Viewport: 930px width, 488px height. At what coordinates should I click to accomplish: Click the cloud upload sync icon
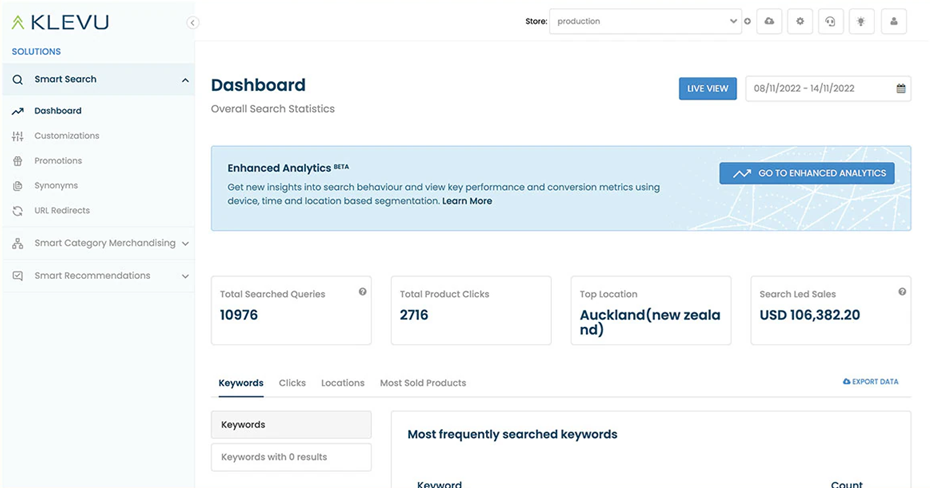[x=769, y=21]
